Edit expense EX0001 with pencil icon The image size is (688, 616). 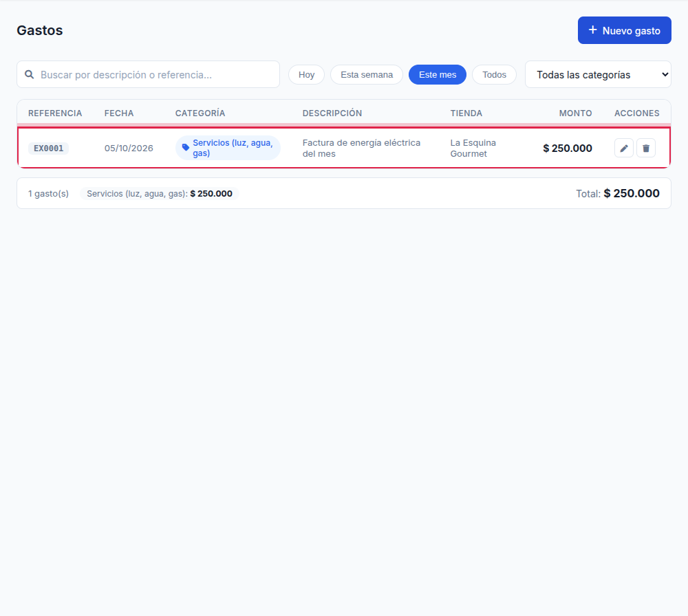[x=623, y=148]
